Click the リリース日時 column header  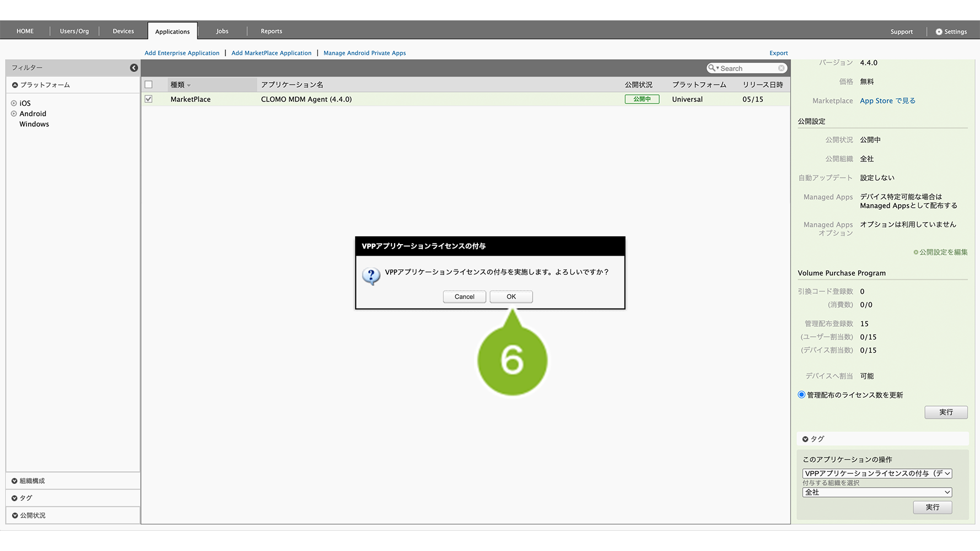[762, 85]
